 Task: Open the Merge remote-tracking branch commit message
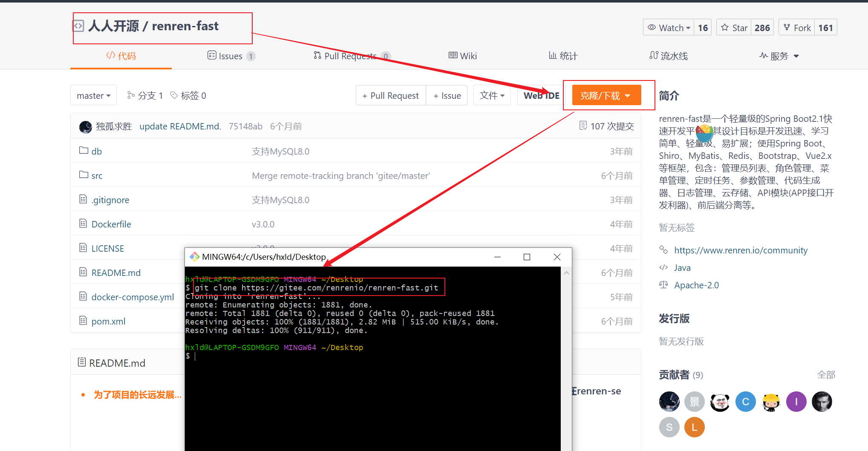[341, 175]
